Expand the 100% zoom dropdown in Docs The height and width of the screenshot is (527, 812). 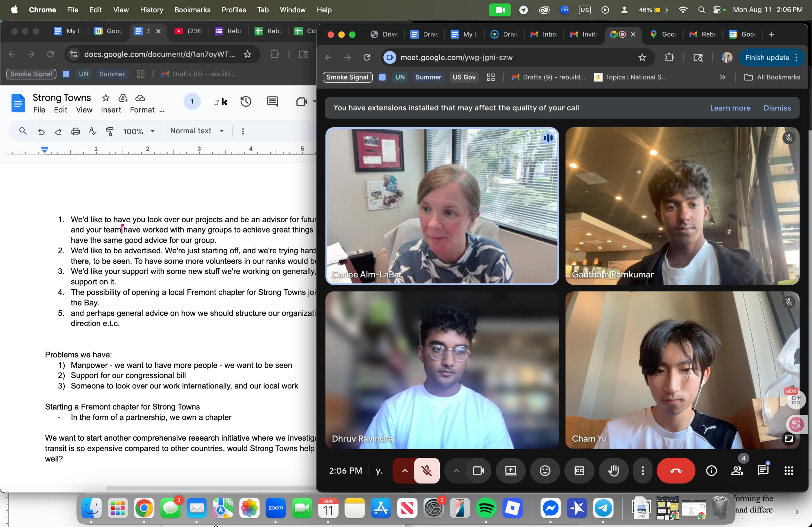pos(139,131)
